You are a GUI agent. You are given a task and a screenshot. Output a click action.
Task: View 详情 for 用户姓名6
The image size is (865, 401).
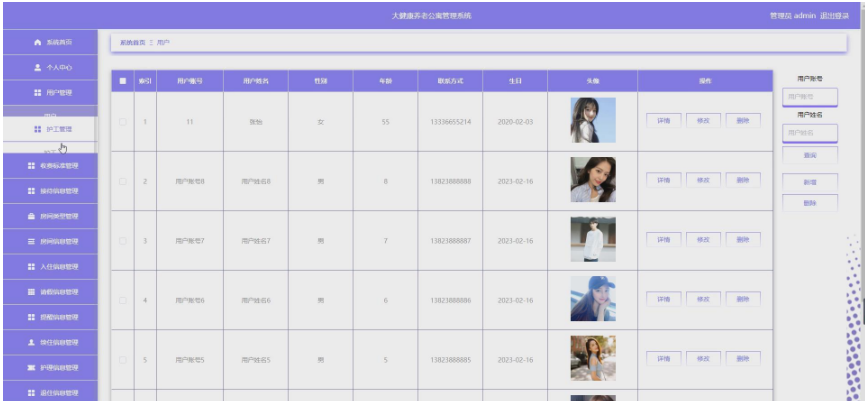coord(664,299)
